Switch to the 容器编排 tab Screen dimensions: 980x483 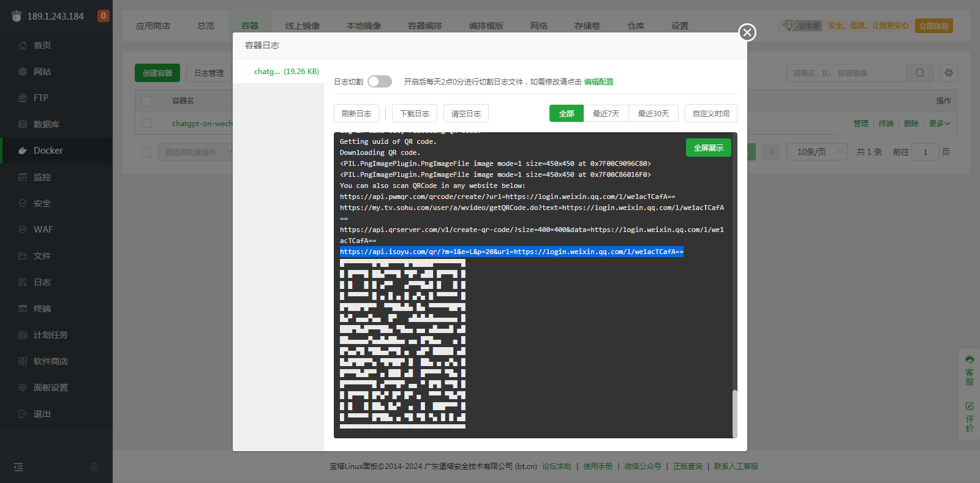pyautogui.click(x=425, y=26)
